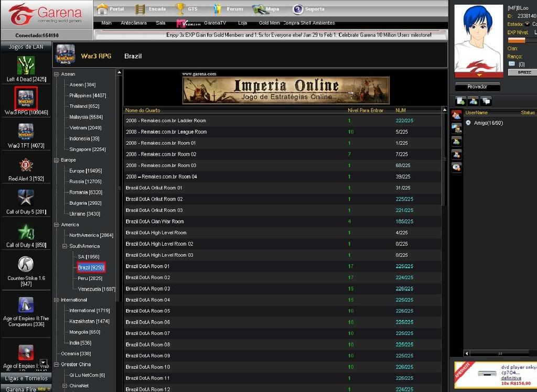
Task: Select the War3 TFT game icon
Action: point(26,132)
